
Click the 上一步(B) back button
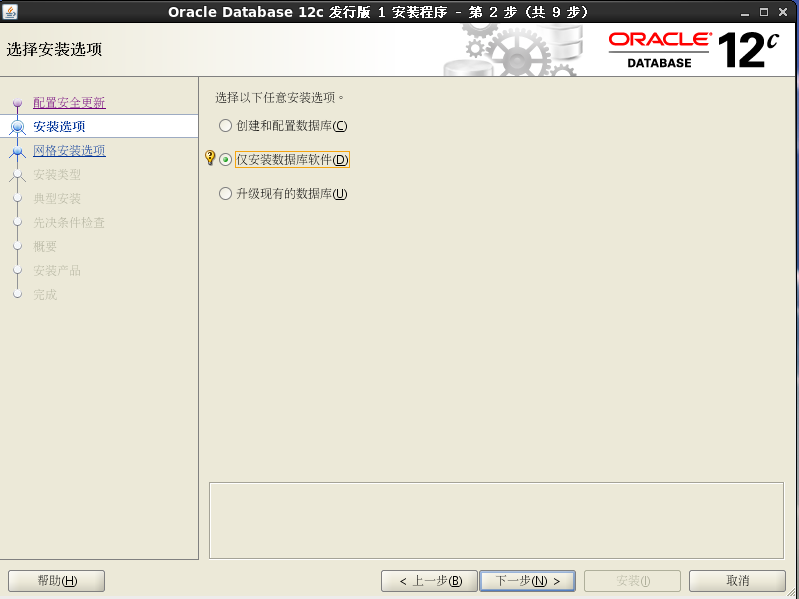429,581
